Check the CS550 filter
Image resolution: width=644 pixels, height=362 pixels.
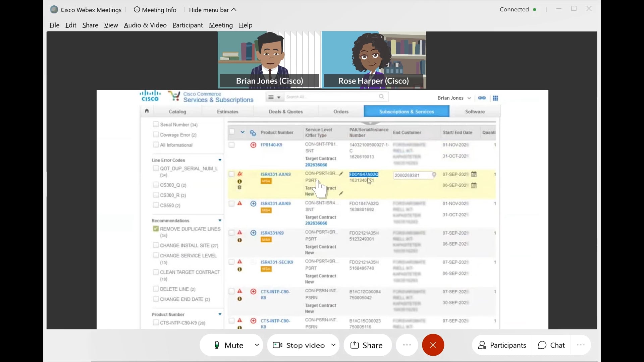156,205
